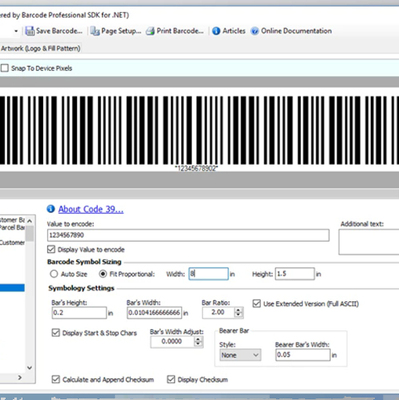Select the Fit Proportional radio button
Viewport: 399px width, 400px height.
[x=103, y=274]
